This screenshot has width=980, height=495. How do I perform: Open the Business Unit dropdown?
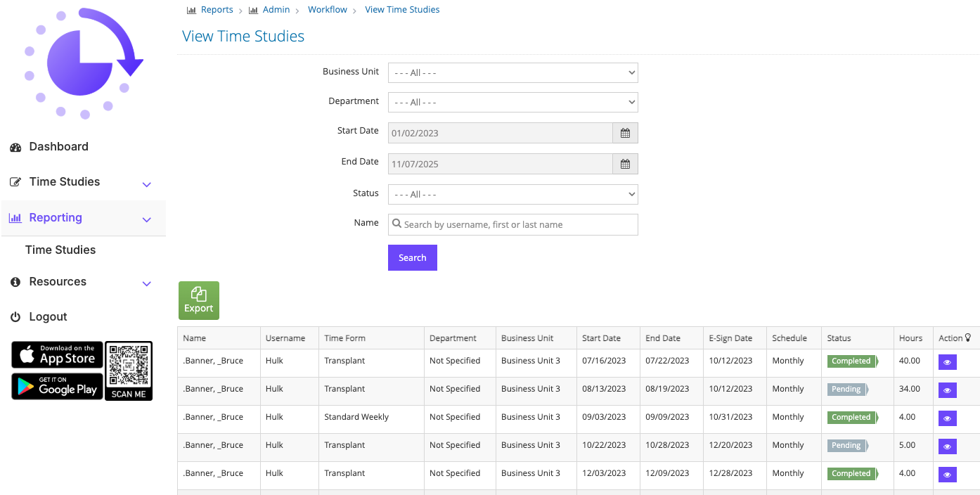pyautogui.click(x=513, y=72)
